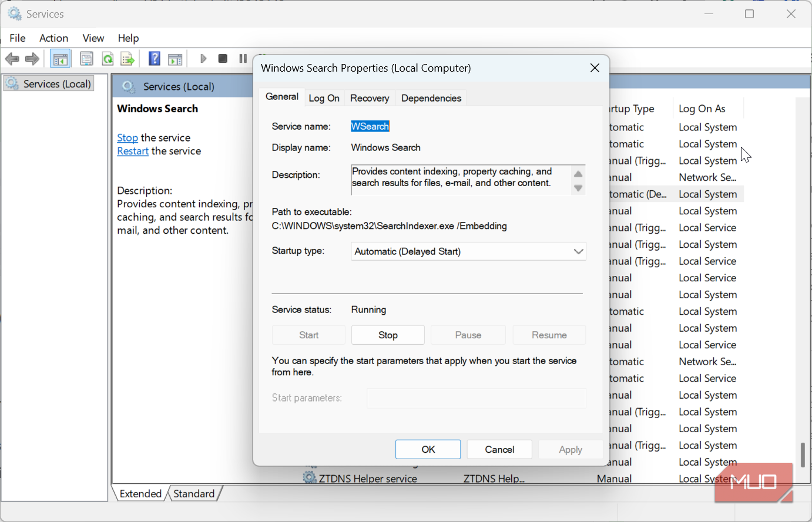812x522 pixels.
Task: Click the Restart the service link
Action: pos(133,151)
